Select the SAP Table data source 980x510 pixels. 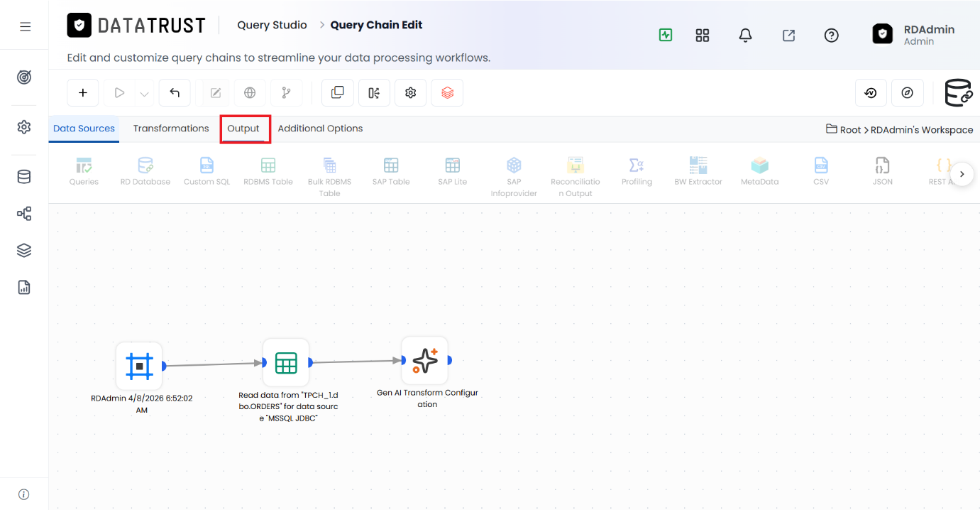click(x=391, y=172)
